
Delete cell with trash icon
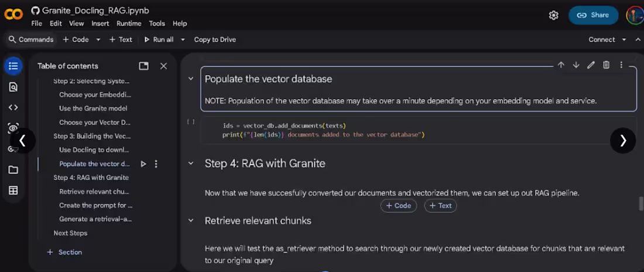pos(606,65)
